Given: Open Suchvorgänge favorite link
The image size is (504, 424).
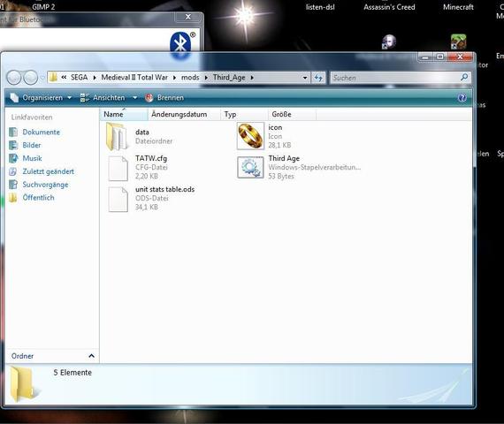Looking at the screenshot, I should (45, 185).
